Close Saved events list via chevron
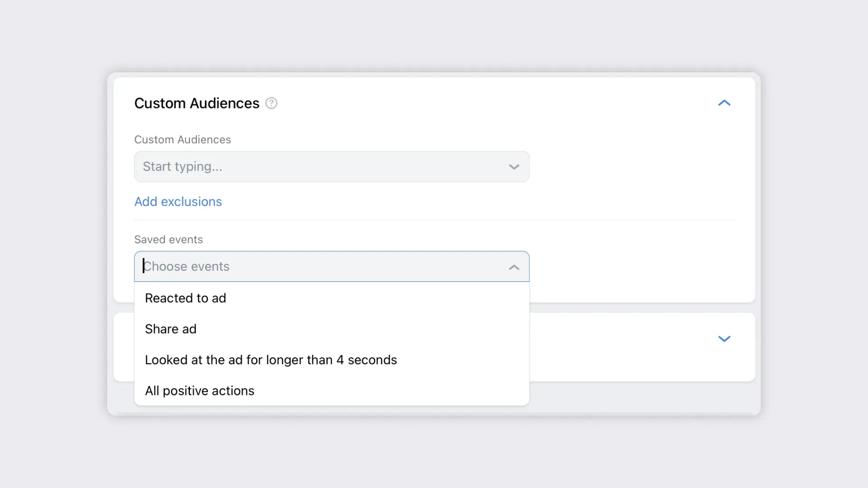This screenshot has height=488, width=868. coord(514,267)
